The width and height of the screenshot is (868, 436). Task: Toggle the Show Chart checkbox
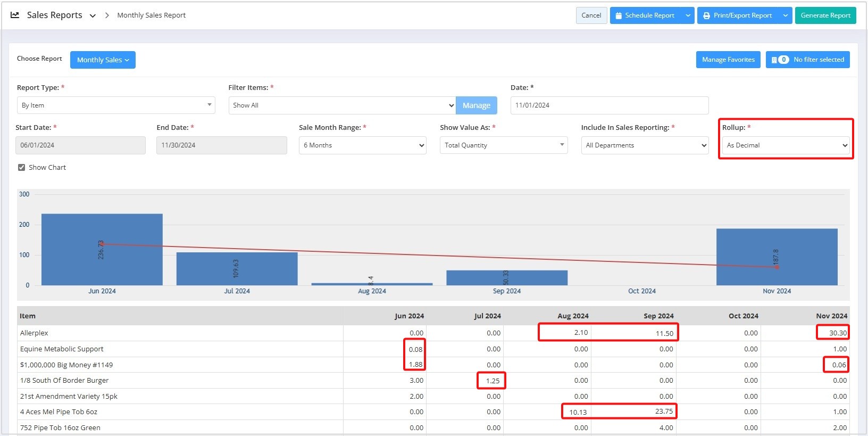click(22, 167)
